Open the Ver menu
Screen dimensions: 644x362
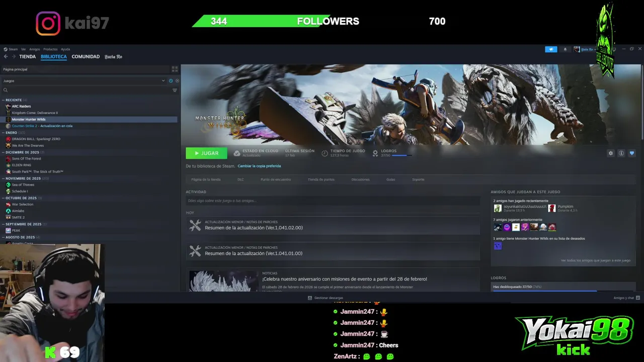(23, 49)
